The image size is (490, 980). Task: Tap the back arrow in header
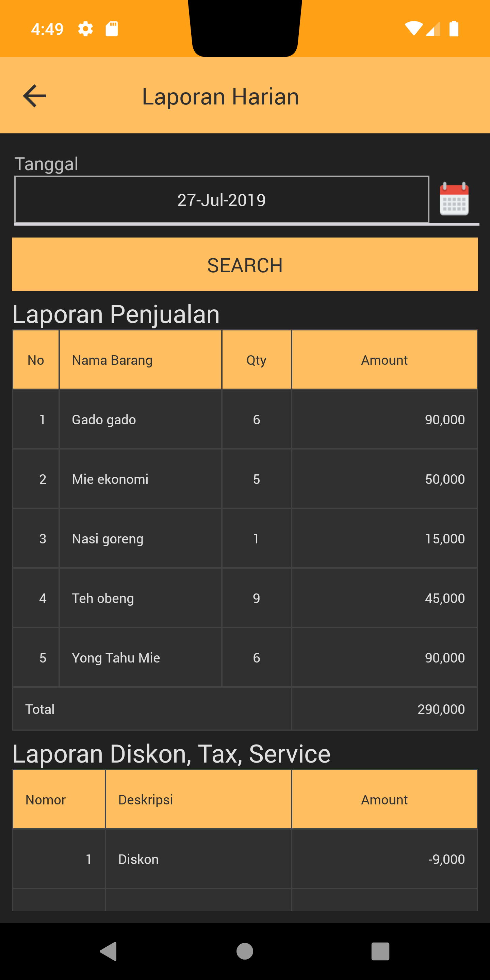[35, 96]
